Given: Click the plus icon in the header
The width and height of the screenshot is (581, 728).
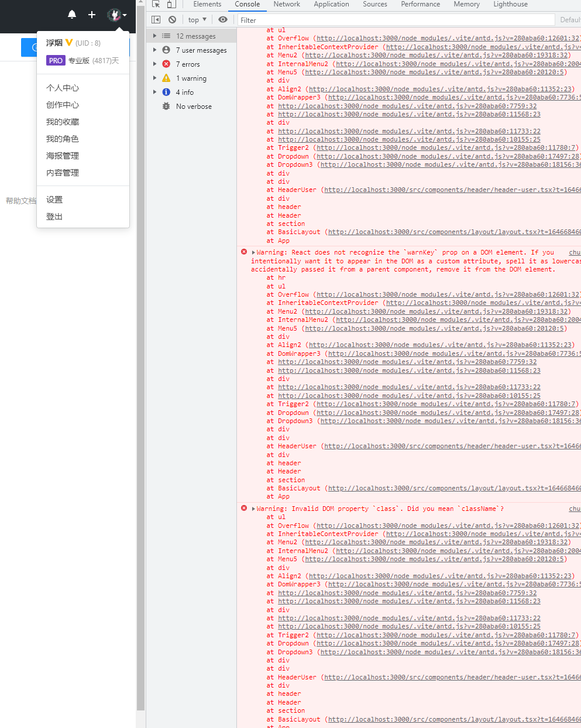Looking at the screenshot, I should 91,14.
